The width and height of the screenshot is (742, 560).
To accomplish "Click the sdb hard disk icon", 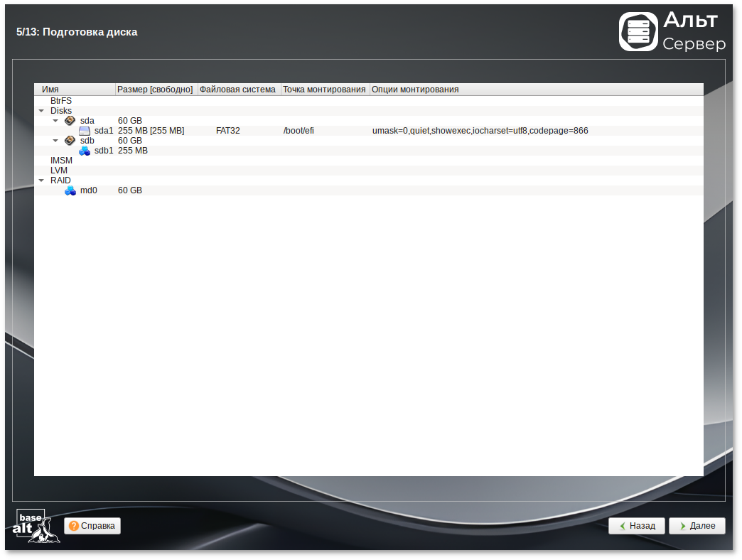I will click(x=70, y=141).
